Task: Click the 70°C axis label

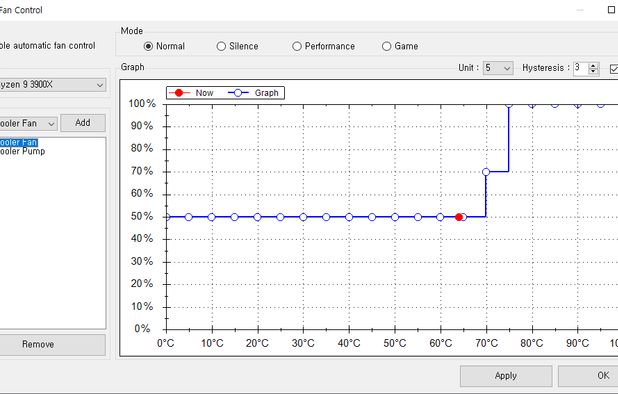Action: click(486, 343)
